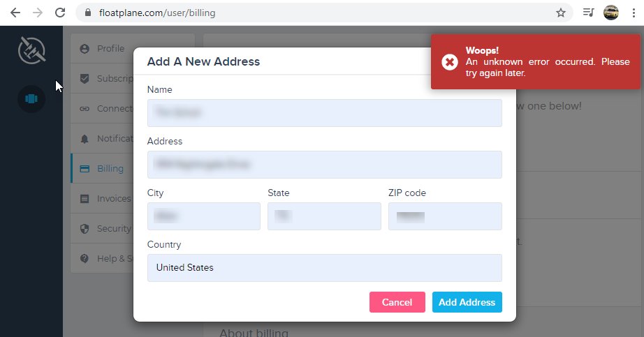The height and width of the screenshot is (337, 644).
Task: Click the Notifications bell icon
Action: pyautogui.click(x=85, y=139)
